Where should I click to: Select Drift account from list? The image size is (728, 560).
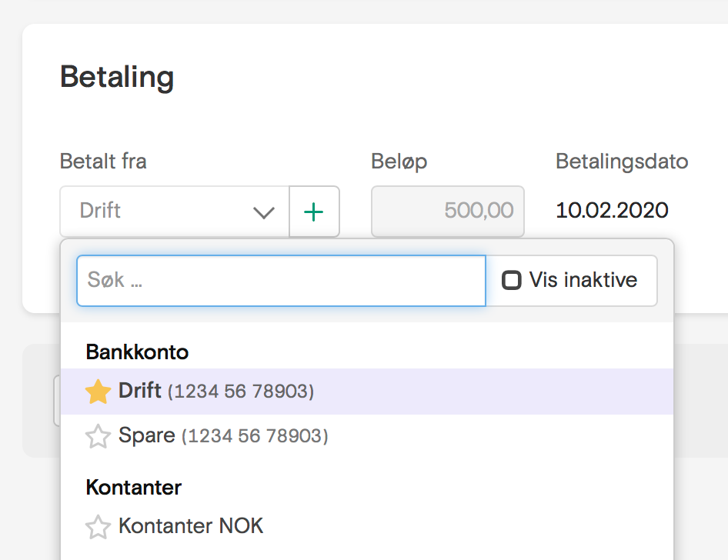(367, 392)
